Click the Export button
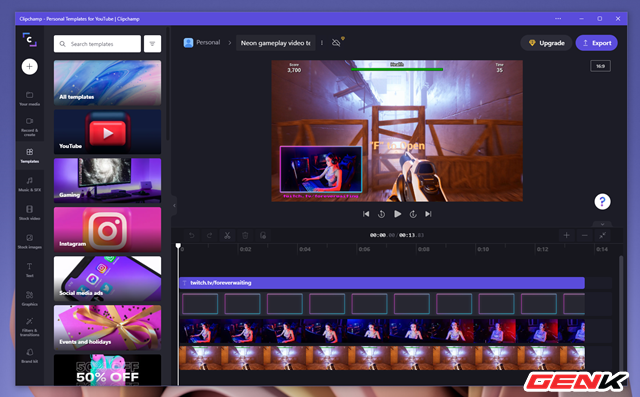 pyautogui.click(x=596, y=43)
